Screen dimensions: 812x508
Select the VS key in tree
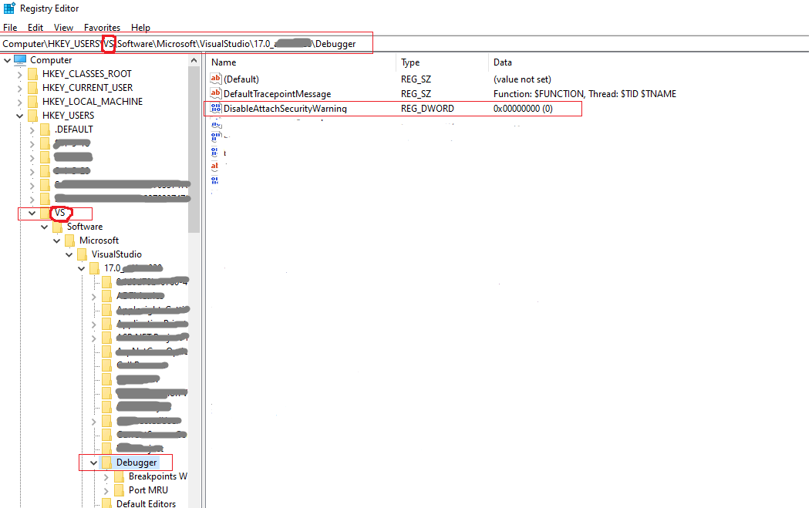[x=61, y=213]
